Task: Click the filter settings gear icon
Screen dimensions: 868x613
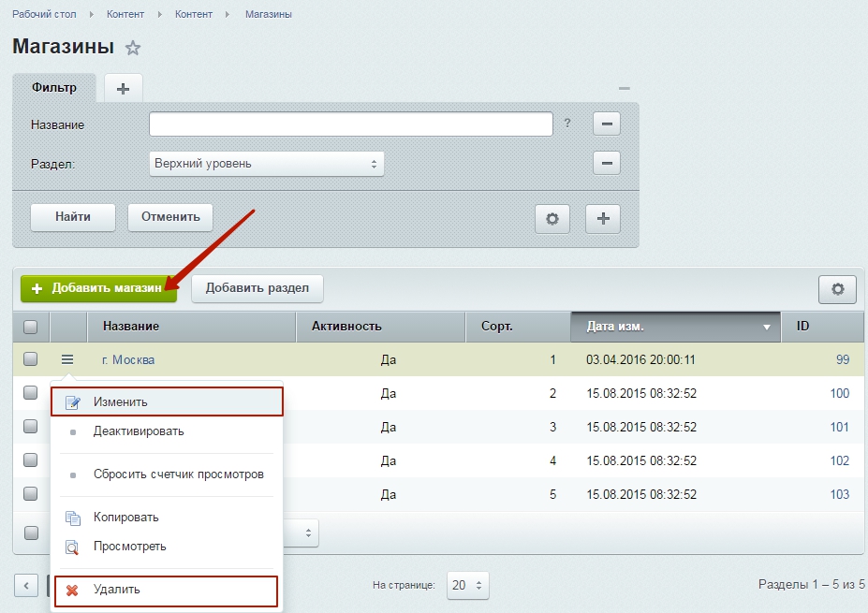Action: [x=552, y=219]
